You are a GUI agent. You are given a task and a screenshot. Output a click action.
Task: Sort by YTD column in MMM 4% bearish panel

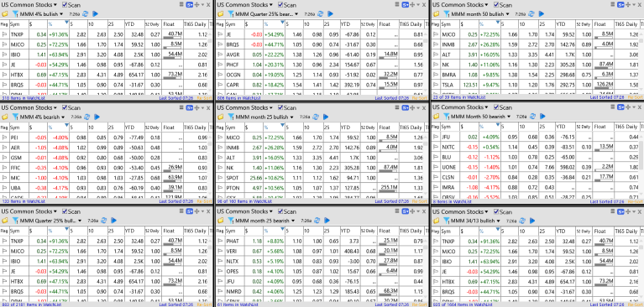click(130, 127)
